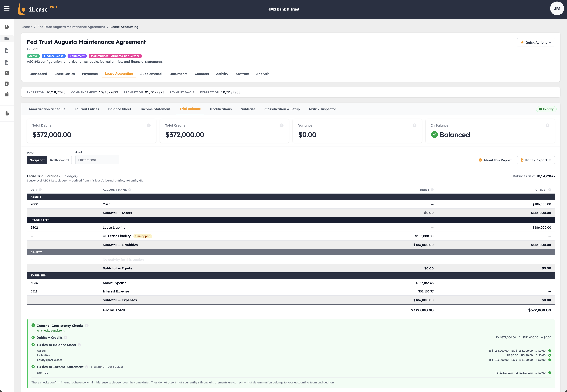Click the Active status tag
Screen dimensions: 567x392
(33, 56)
